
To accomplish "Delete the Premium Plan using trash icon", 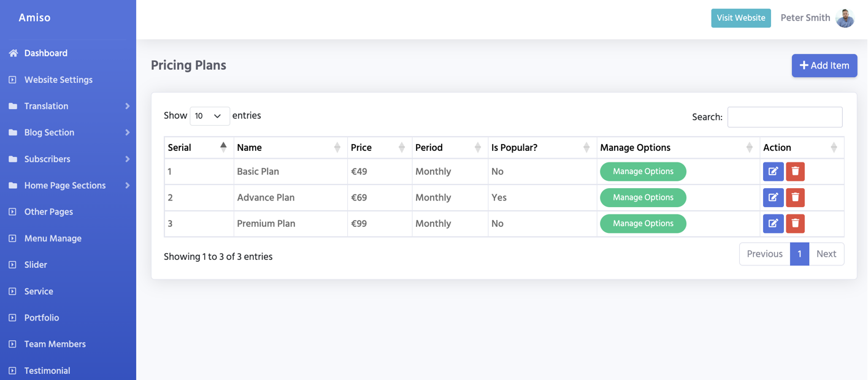I will [x=795, y=224].
